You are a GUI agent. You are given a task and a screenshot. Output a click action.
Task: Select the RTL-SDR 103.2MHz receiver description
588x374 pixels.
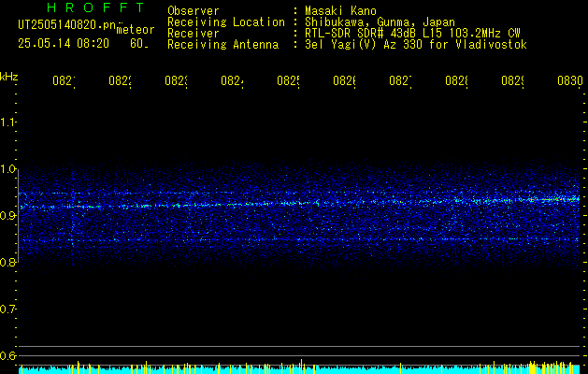click(x=412, y=34)
